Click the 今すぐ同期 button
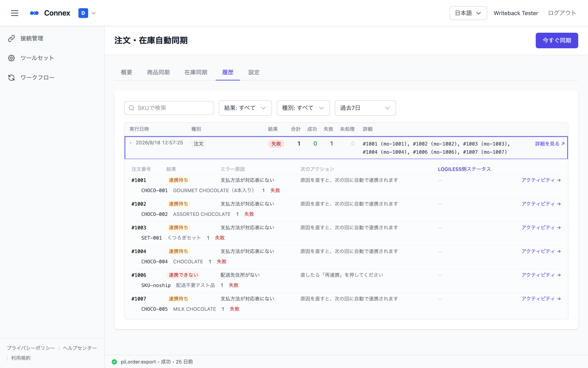Viewport: 588px width, 368px height. pos(557,40)
